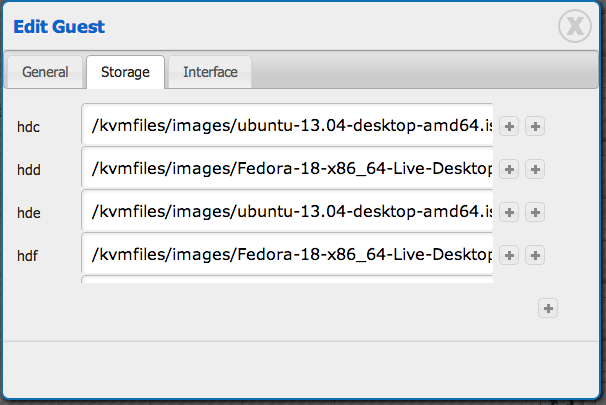Click the first plus icon beside the hdd path
Viewport: 606px width, 405px height.
point(510,169)
